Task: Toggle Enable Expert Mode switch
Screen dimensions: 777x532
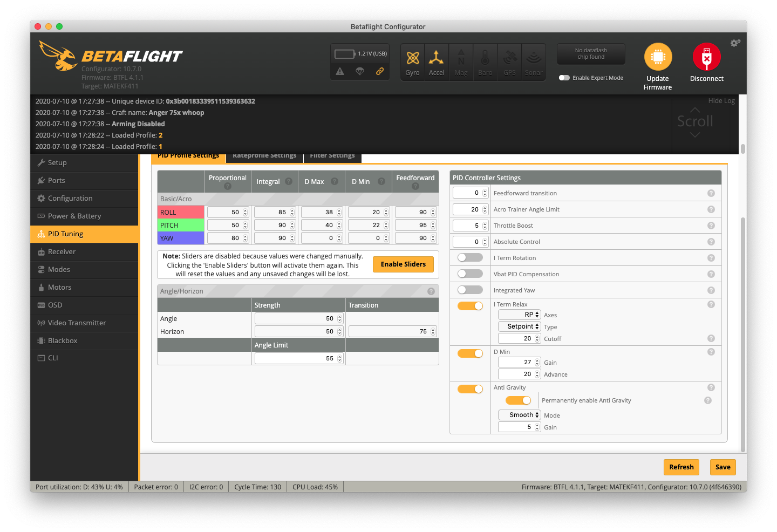Action: point(564,78)
